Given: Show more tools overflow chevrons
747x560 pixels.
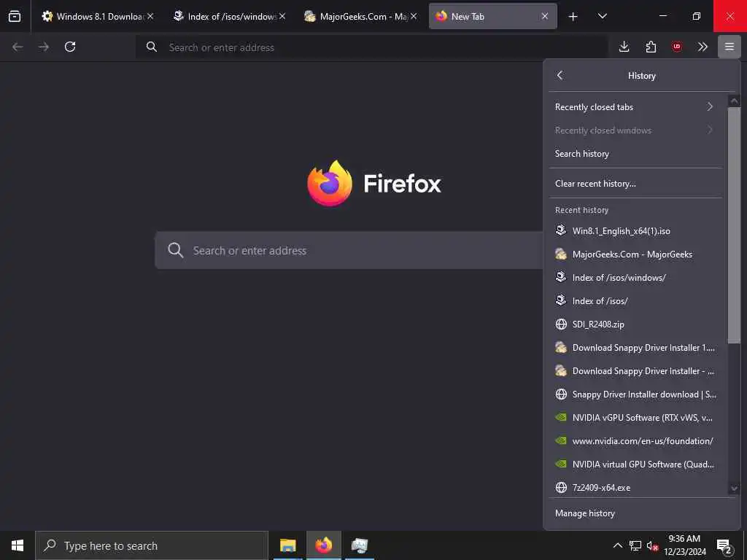Looking at the screenshot, I should [x=703, y=47].
